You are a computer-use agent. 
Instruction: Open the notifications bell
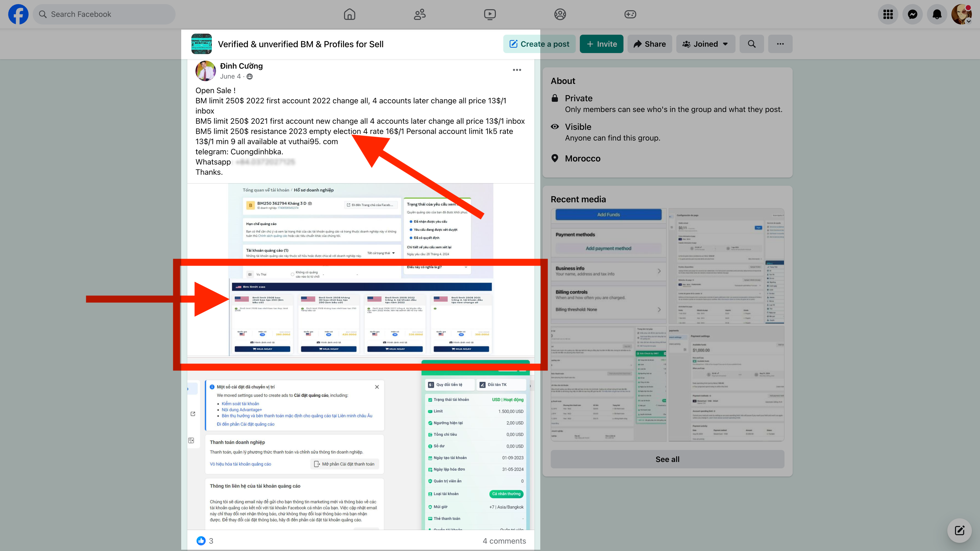[937, 14]
